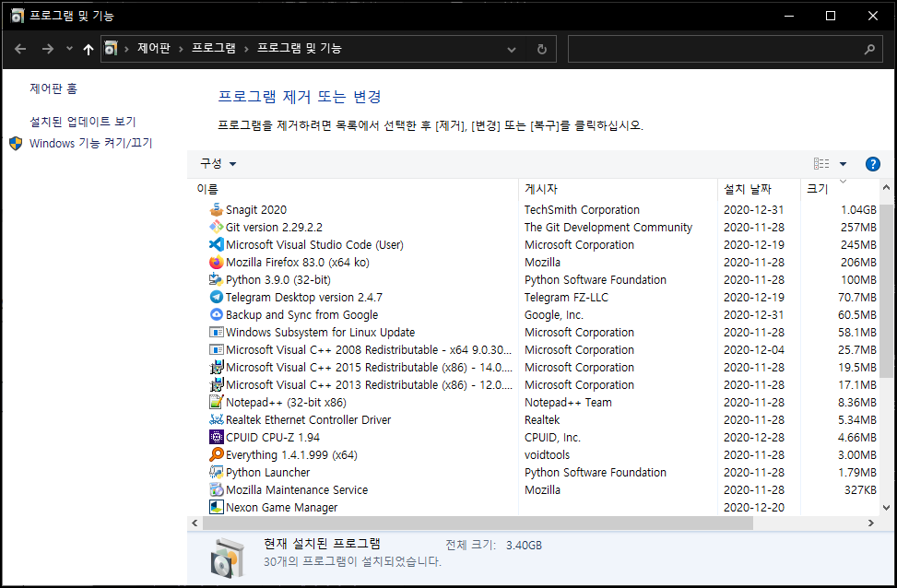Sort by the 게시자 column header
The image size is (897, 588).
pyautogui.click(x=618, y=189)
